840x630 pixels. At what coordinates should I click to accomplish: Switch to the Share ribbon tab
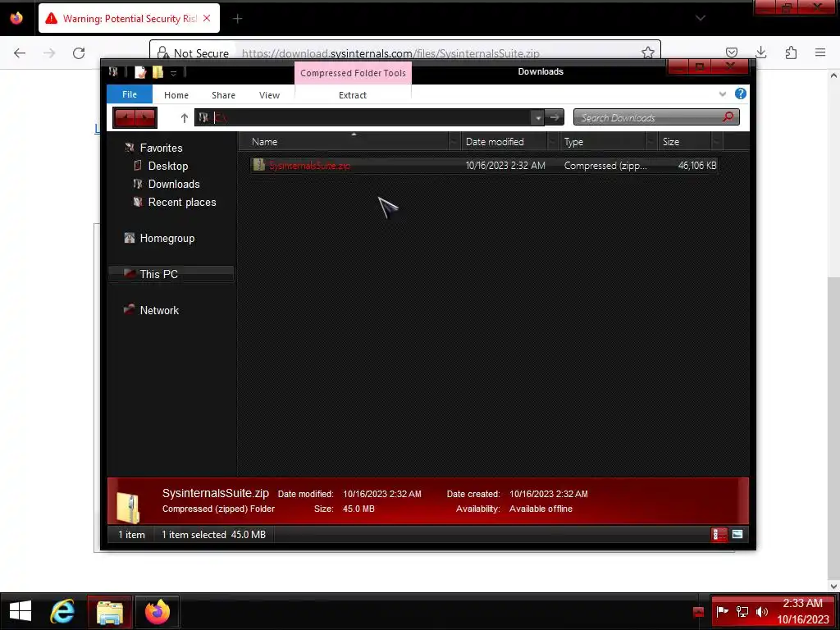(223, 95)
